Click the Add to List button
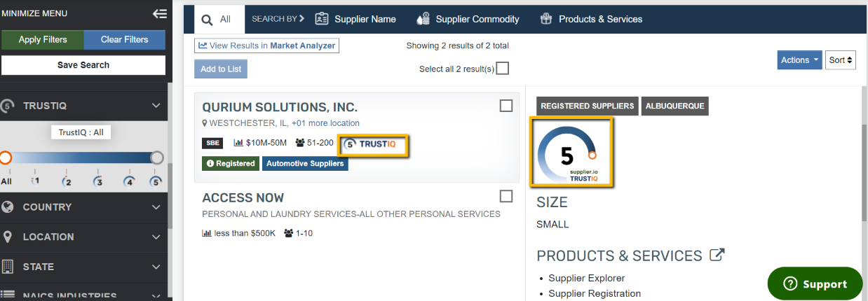The width and height of the screenshot is (868, 301). [x=221, y=69]
